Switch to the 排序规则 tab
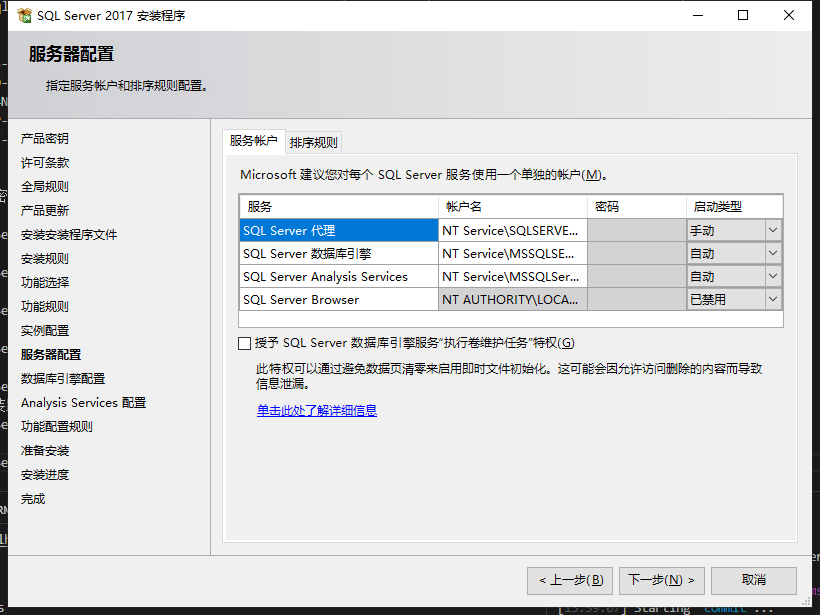 [314, 142]
